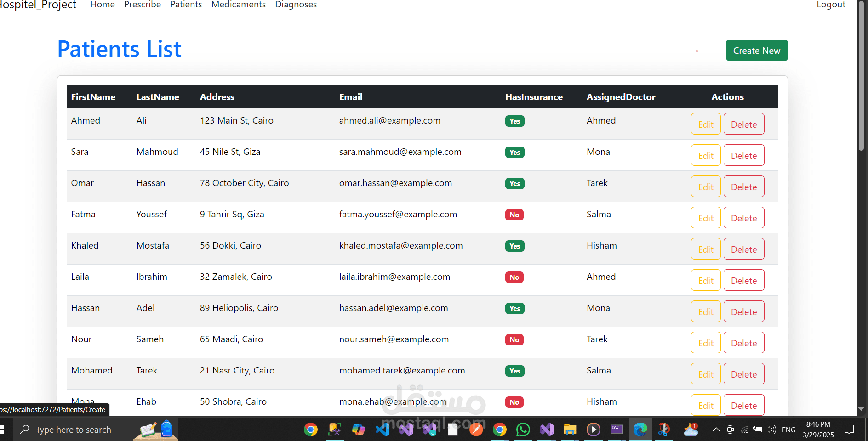Launch WhatsApp from the taskbar

point(523,430)
